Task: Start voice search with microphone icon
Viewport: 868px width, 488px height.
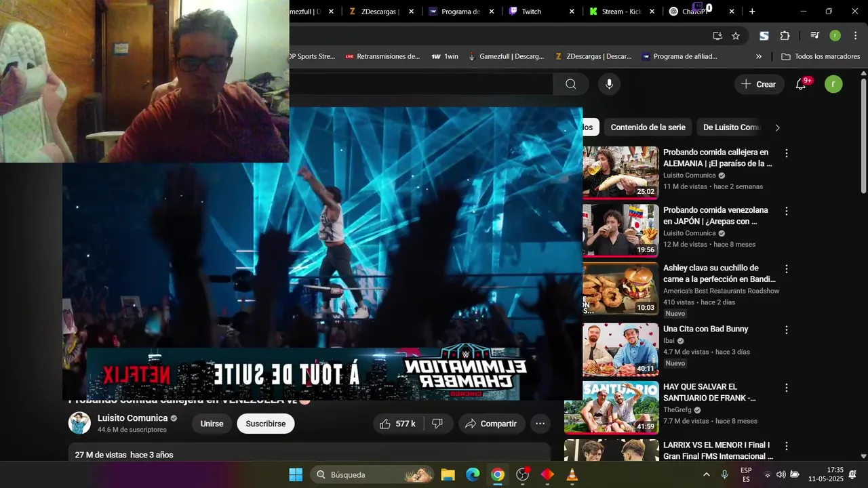Action: coord(609,84)
